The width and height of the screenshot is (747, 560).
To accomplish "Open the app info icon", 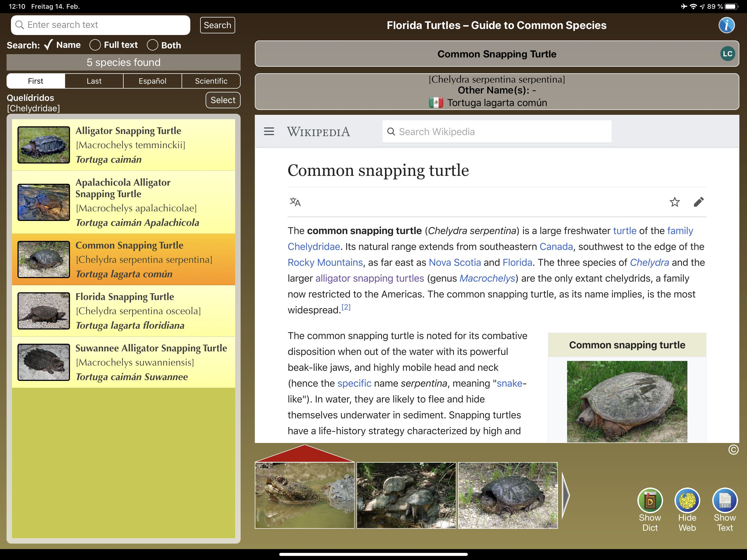I will tap(726, 25).
